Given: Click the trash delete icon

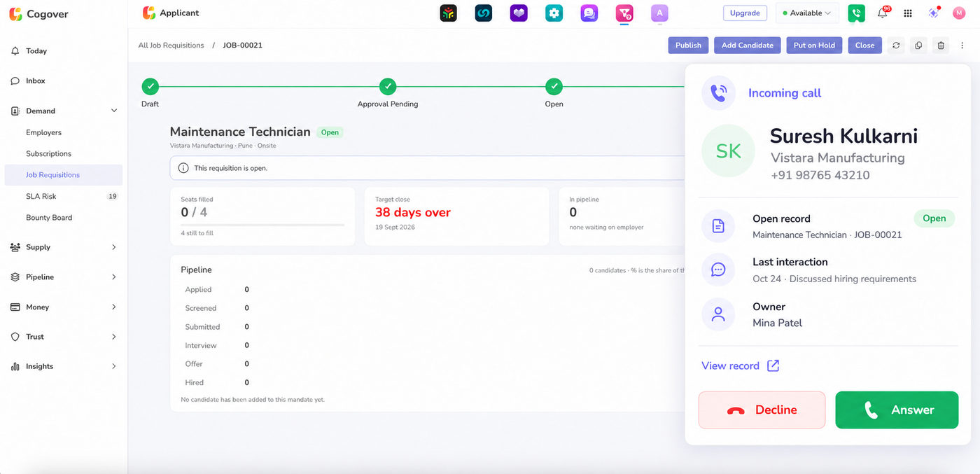Looking at the screenshot, I should click(941, 46).
